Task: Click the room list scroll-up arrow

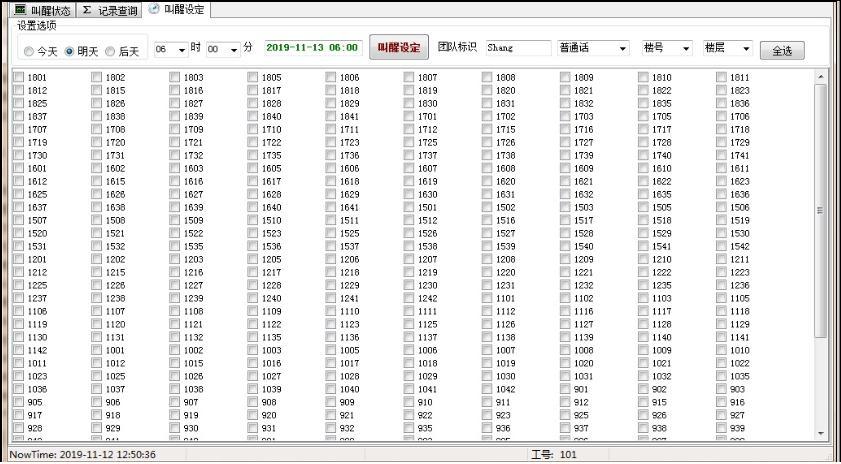Action: pos(821,77)
